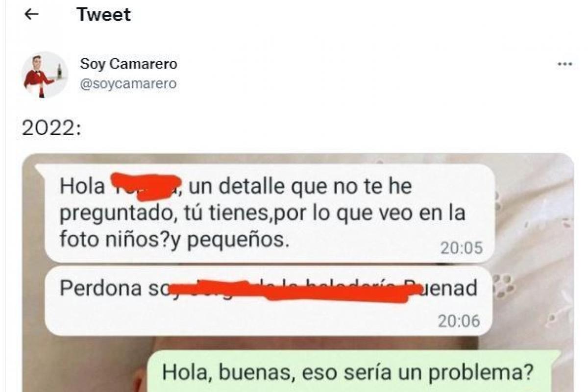Click the 'Hola, un detalle' chat bubble
The height and width of the screenshot is (392, 588).
click(269, 213)
